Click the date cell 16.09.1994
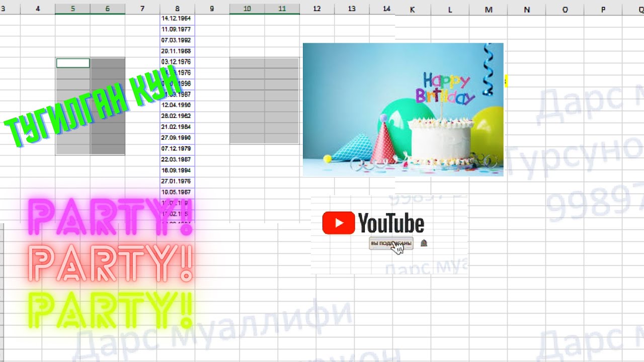 coord(177,171)
